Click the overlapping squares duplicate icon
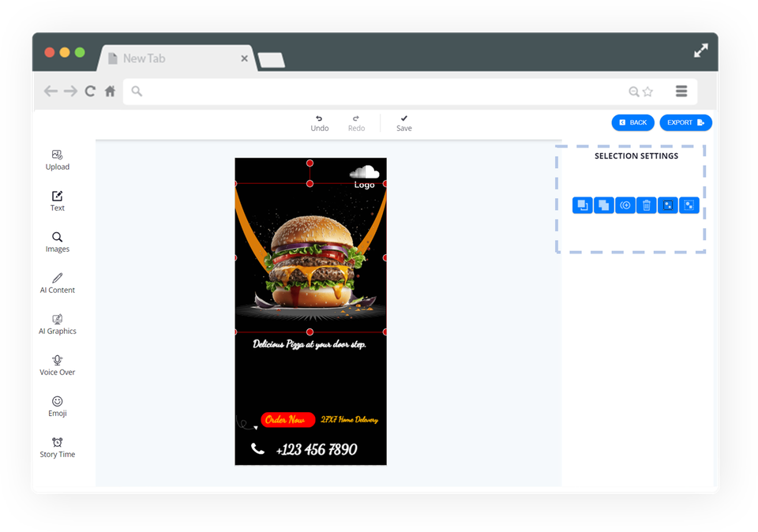The image size is (758, 532). click(604, 205)
